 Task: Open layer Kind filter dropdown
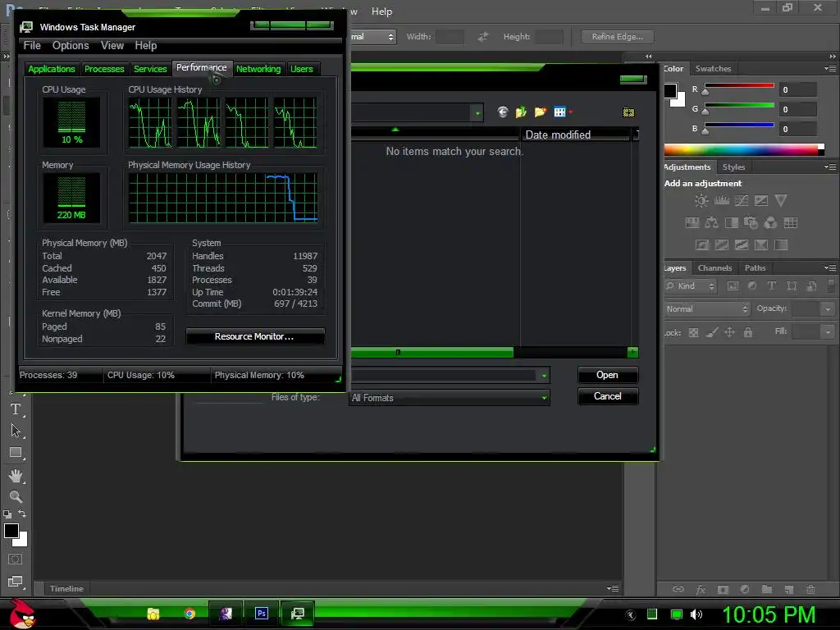tap(690, 286)
